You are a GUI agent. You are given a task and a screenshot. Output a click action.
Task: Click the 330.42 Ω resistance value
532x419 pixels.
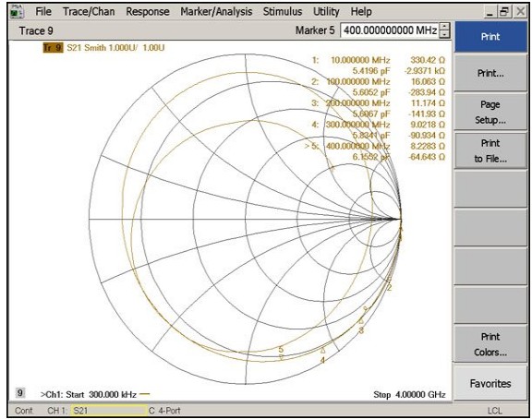pos(428,60)
